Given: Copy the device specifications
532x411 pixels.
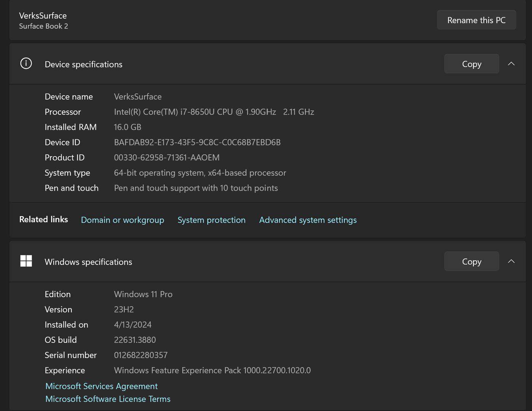Looking at the screenshot, I should click(x=471, y=64).
